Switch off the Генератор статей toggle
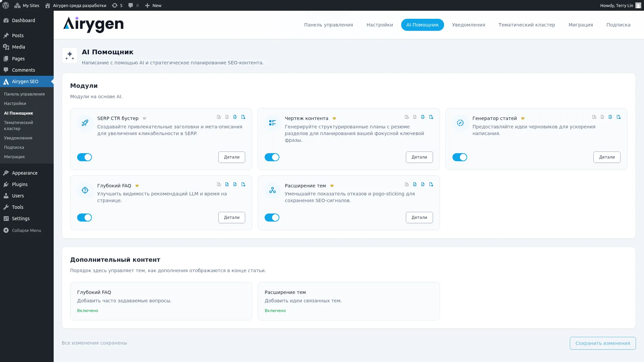 coord(460,157)
